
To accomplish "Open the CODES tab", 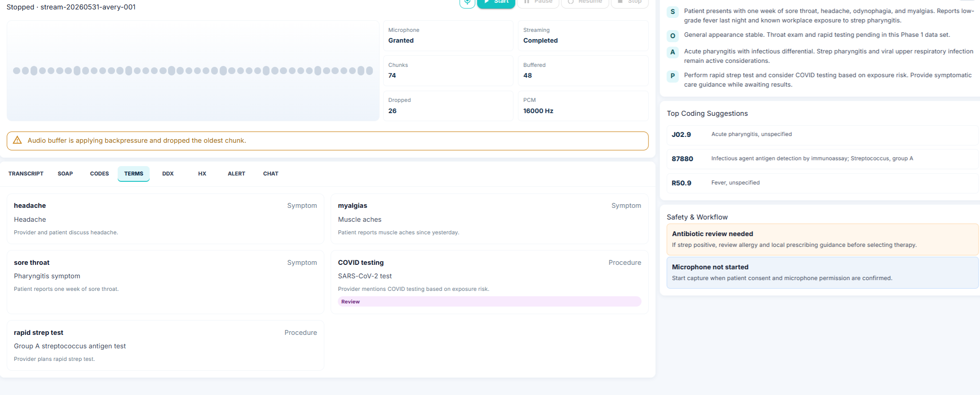I will (99, 174).
